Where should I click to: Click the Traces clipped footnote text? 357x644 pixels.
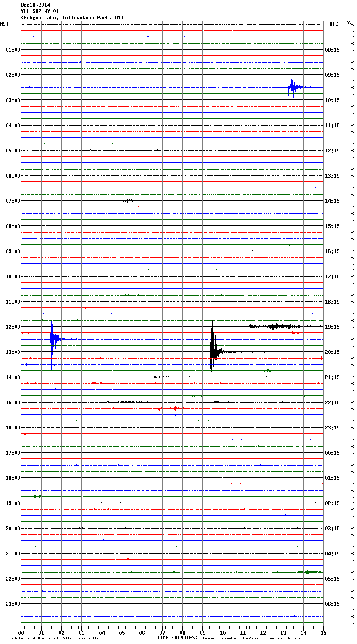click(x=254, y=639)
